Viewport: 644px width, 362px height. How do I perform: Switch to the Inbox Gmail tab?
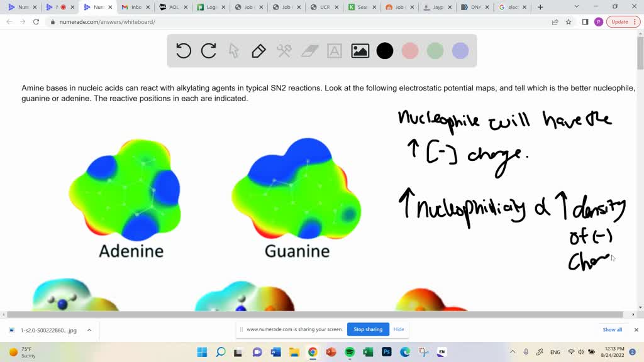pyautogui.click(x=132, y=7)
